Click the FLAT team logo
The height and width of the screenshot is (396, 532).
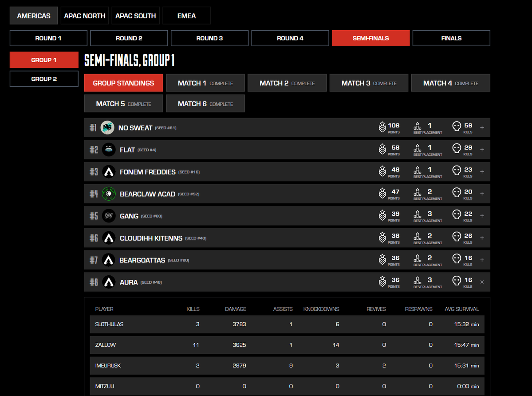click(109, 150)
